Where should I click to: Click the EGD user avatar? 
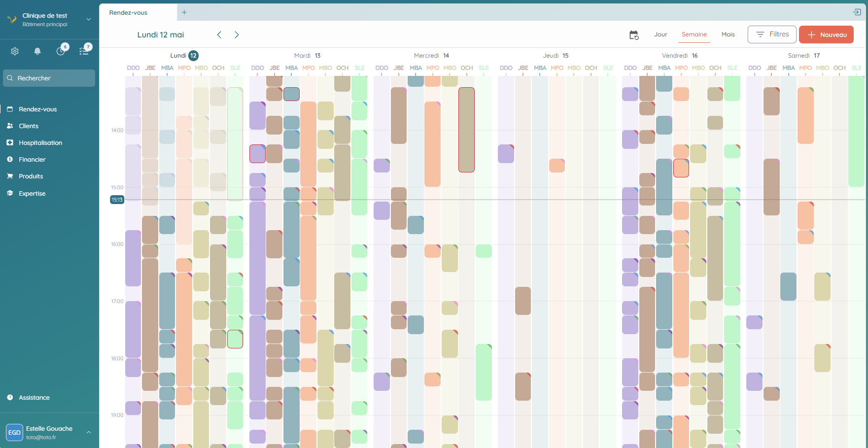pyautogui.click(x=14, y=432)
